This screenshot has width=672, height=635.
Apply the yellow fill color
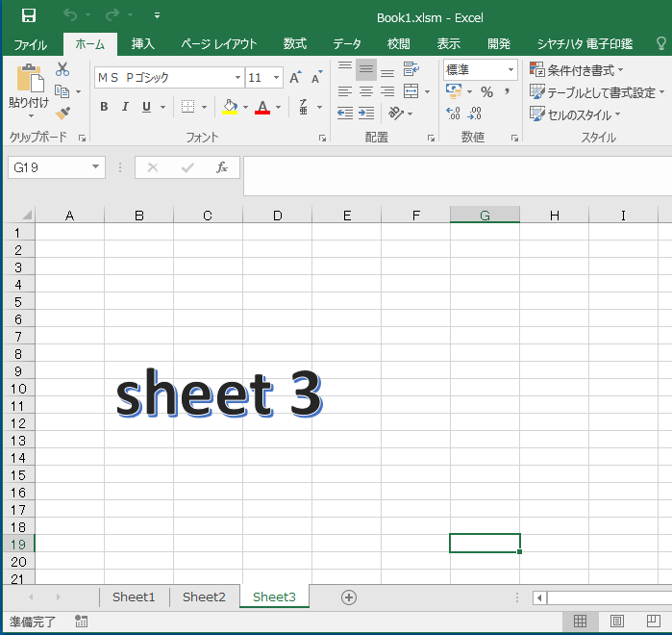click(x=230, y=107)
